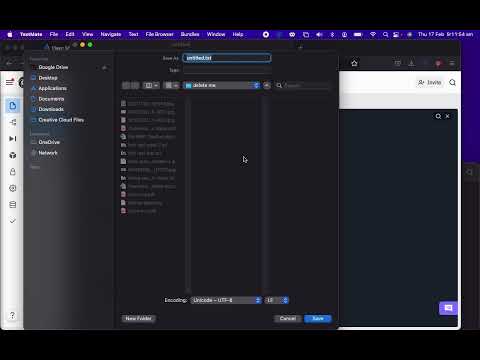The width and height of the screenshot is (480, 360).
Task: Select Network in sidebar locations
Action: 48,153
